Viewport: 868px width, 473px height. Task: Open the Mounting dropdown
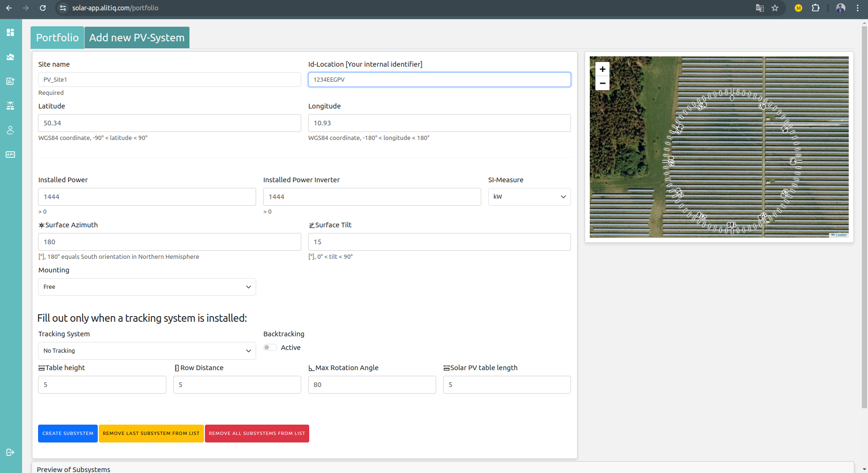pyautogui.click(x=147, y=287)
